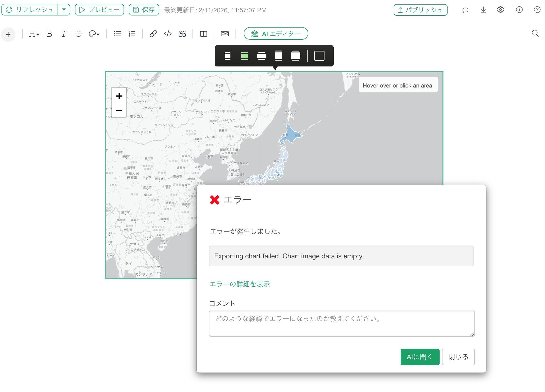Click the numbered list icon
Screen dimensions: 545x392
click(x=132, y=34)
